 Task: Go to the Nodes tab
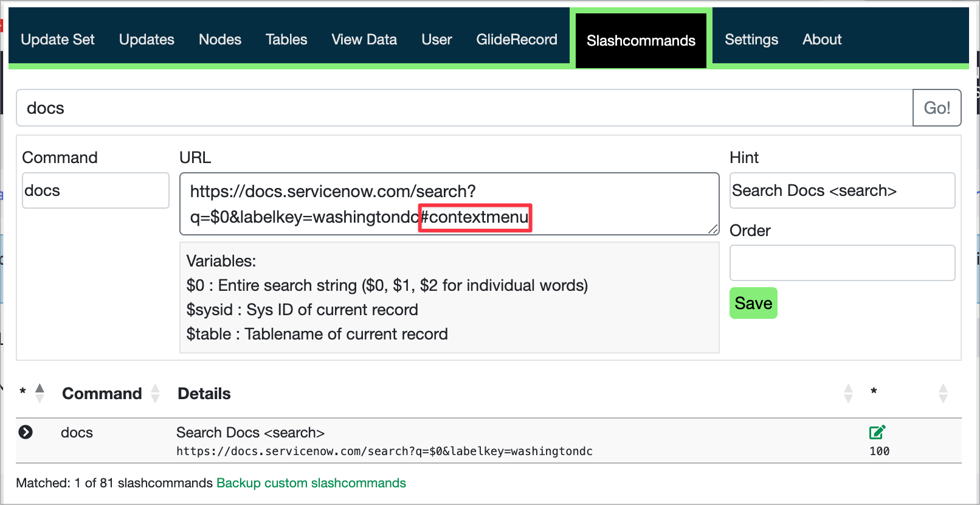tap(220, 40)
